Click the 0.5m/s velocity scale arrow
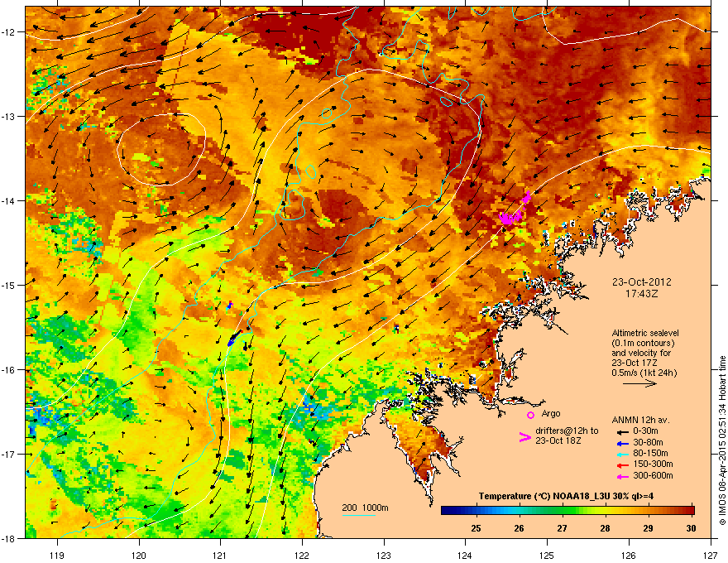Image resolution: width=728 pixels, height=563 pixels. [639, 383]
